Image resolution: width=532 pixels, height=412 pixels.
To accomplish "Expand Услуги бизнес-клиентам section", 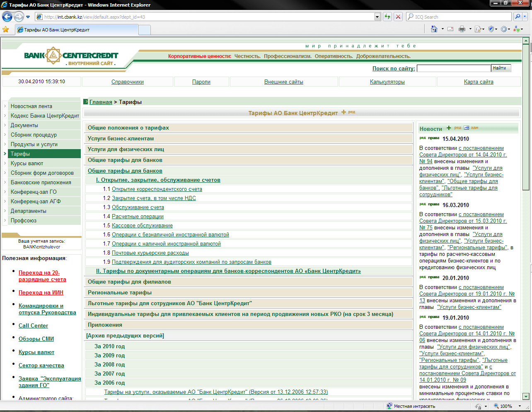I will pyautogui.click(x=249, y=138).
